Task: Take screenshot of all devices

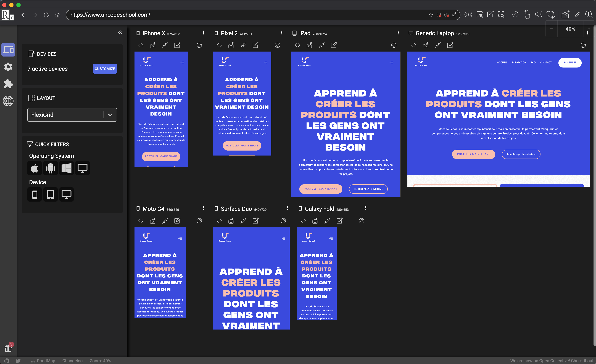Action: 565,15
